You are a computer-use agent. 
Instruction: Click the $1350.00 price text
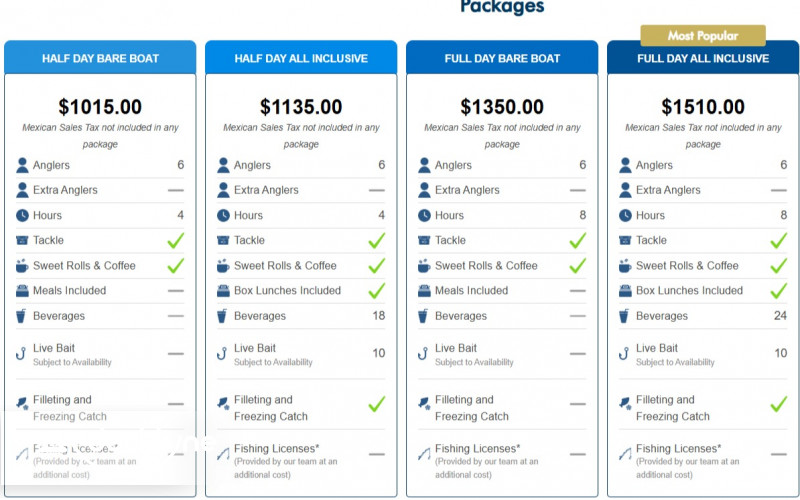[x=502, y=107]
